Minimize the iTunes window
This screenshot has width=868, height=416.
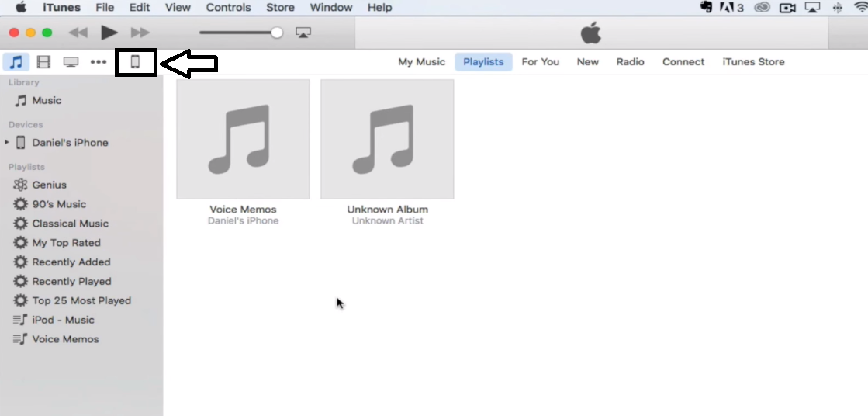[30, 33]
